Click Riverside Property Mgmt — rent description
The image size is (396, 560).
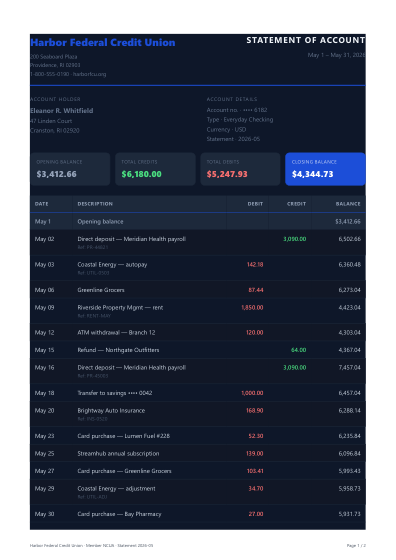pyautogui.click(x=120, y=308)
